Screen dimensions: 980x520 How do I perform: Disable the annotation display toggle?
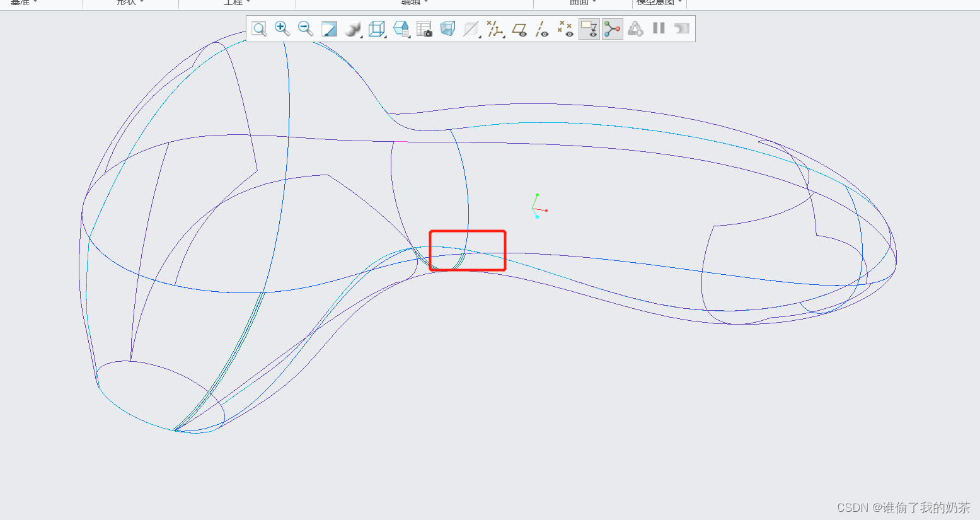tap(589, 29)
